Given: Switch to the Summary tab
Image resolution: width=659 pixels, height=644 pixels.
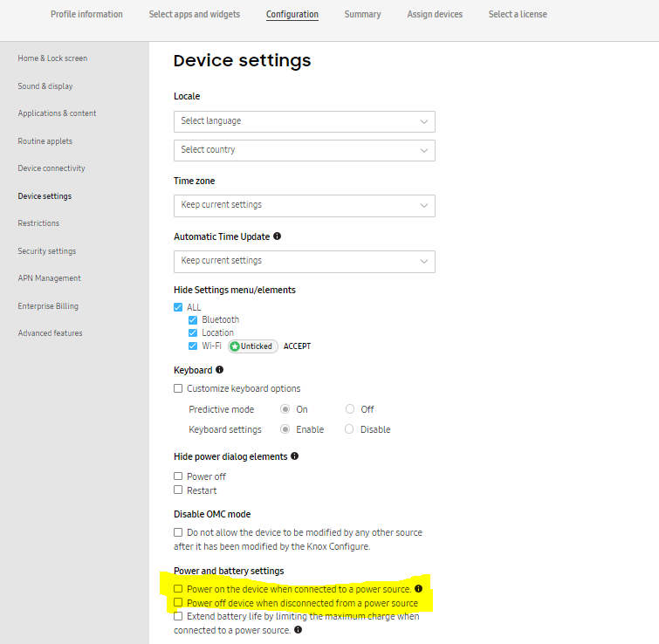Looking at the screenshot, I should tap(362, 15).
